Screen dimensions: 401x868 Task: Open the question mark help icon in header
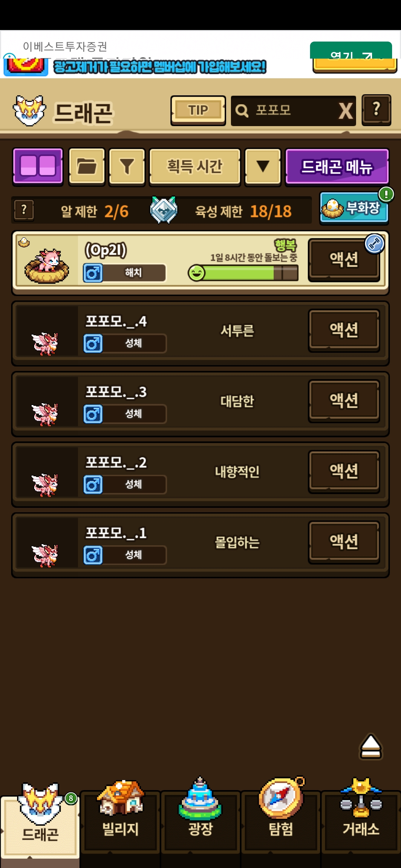[x=376, y=110]
